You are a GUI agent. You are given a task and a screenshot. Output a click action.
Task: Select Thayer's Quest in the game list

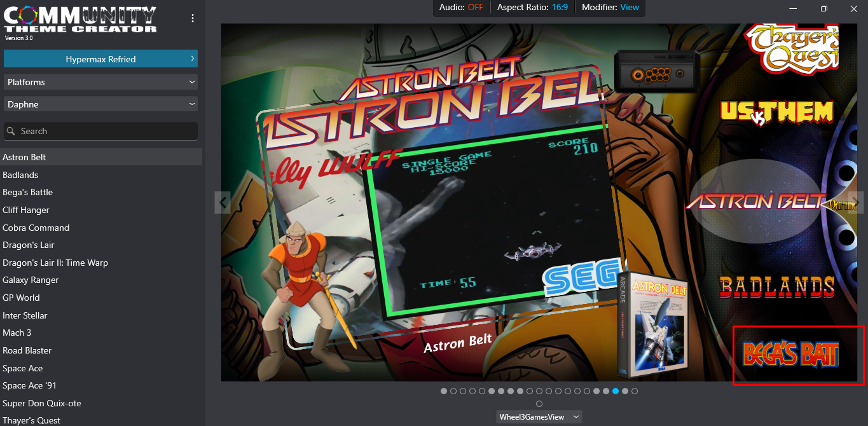pyautogui.click(x=101, y=420)
